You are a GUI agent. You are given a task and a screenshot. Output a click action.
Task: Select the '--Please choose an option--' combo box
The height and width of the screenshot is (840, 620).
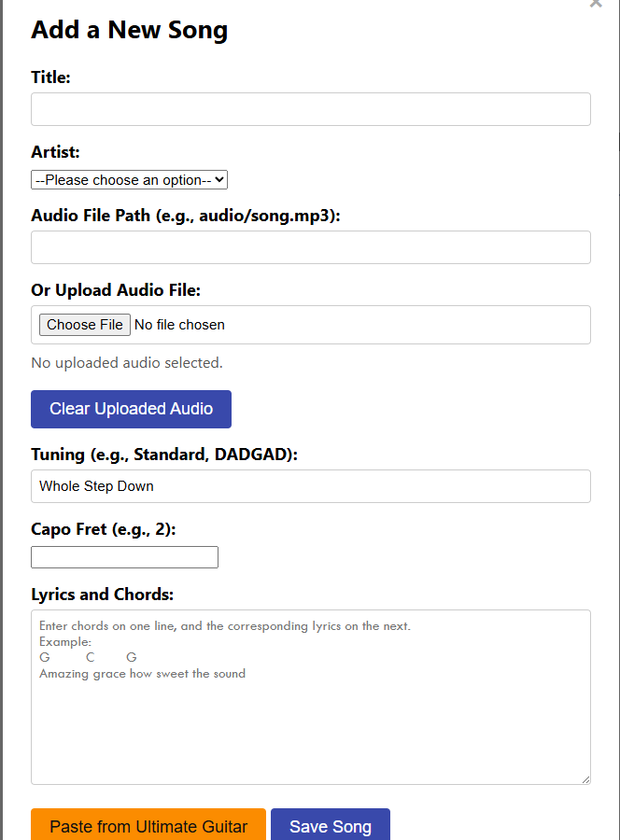(x=129, y=179)
